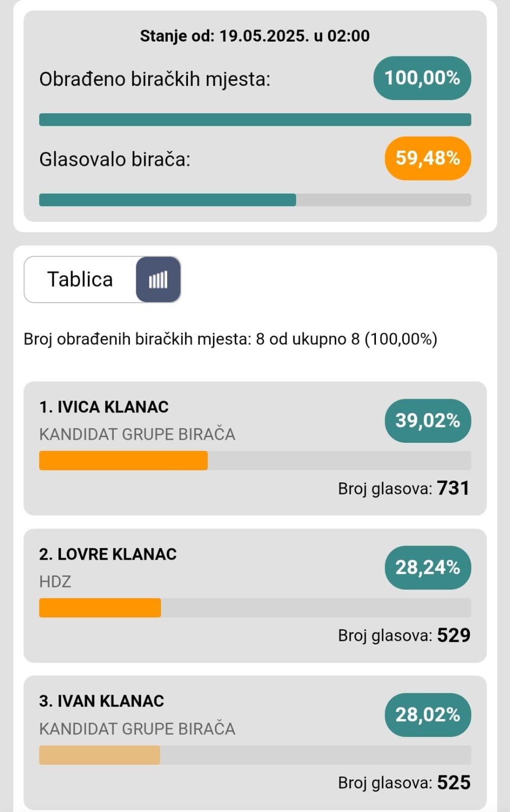Click the voter turnout progress bar
510x812 pixels.
point(255,200)
